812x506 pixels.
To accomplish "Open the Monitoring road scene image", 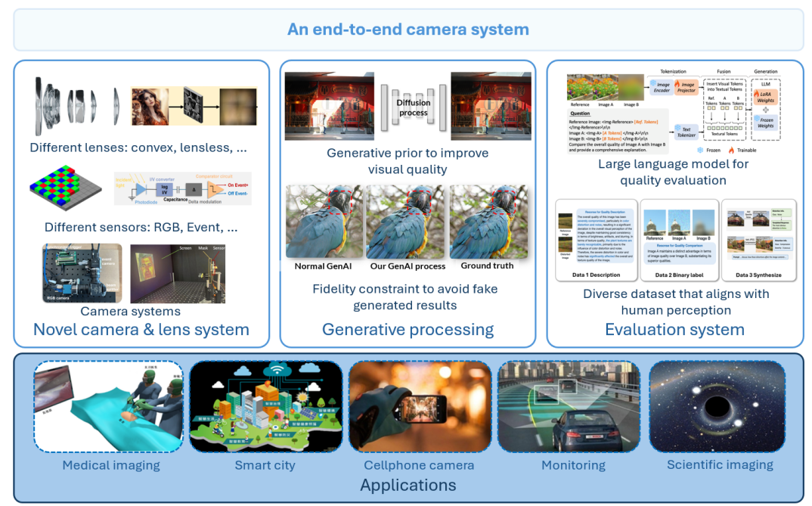I will point(569,407).
